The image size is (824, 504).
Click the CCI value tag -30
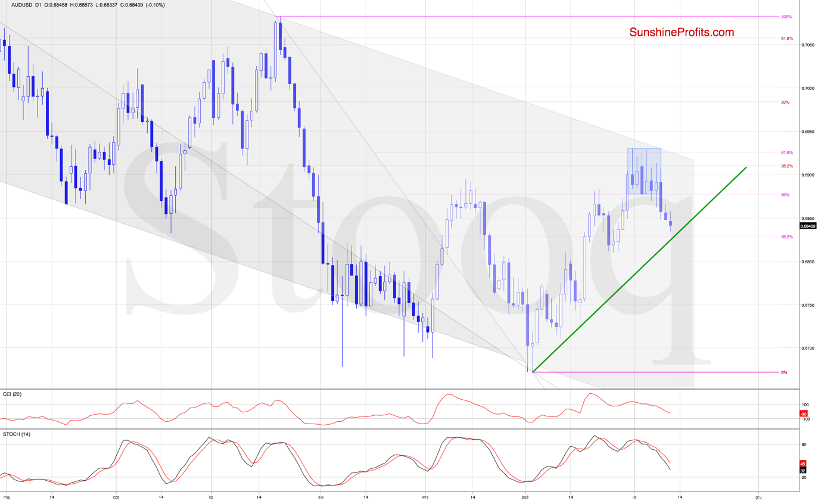click(803, 414)
